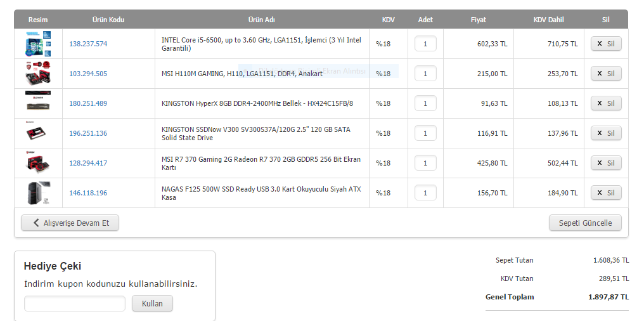Click the Sepet Tutarı 1.608,36 TL value

point(611,260)
